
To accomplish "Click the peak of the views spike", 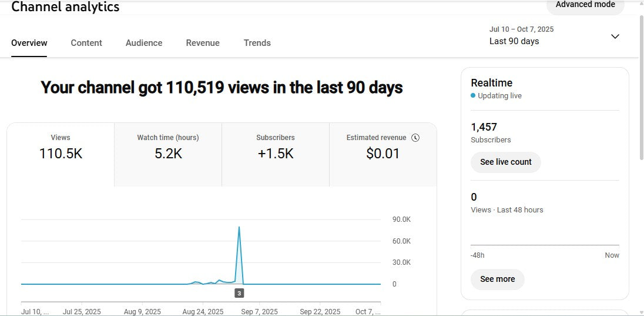I will click(x=239, y=227).
